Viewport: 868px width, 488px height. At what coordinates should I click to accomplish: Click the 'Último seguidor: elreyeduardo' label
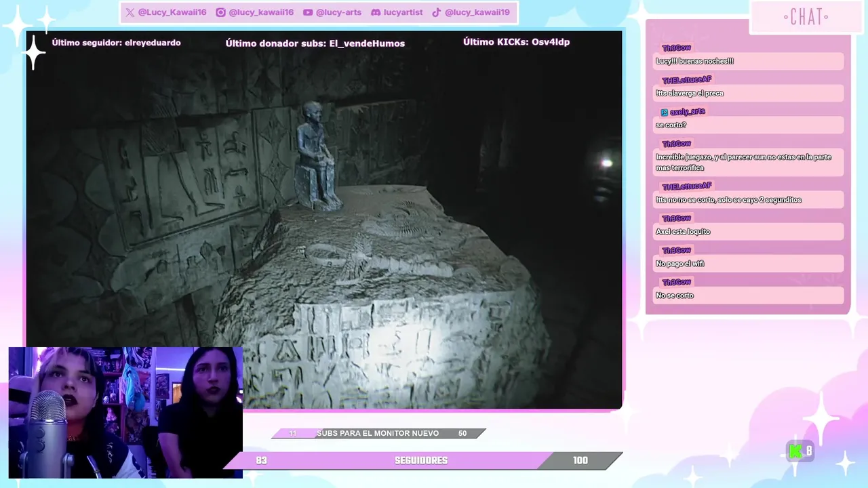[x=117, y=43]
